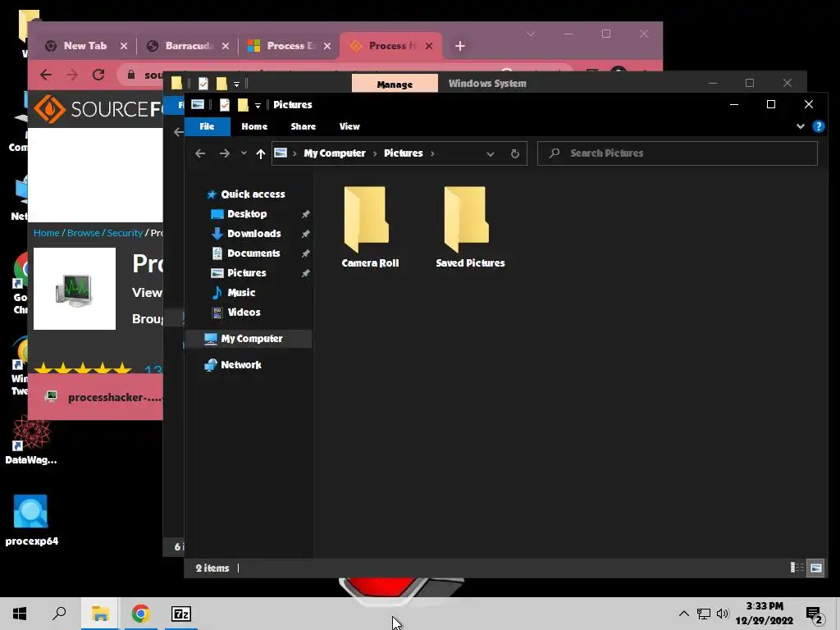This screenshot has height=630, width=840.
Task: Open the File tab in Pictures window
Action: pos(207,126)
